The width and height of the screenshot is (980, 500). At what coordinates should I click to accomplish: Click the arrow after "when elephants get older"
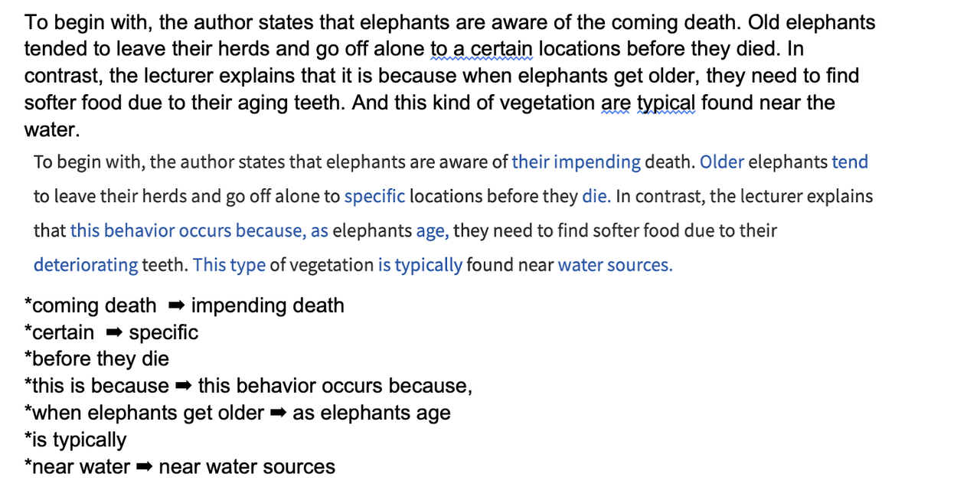tap(278, 413)
